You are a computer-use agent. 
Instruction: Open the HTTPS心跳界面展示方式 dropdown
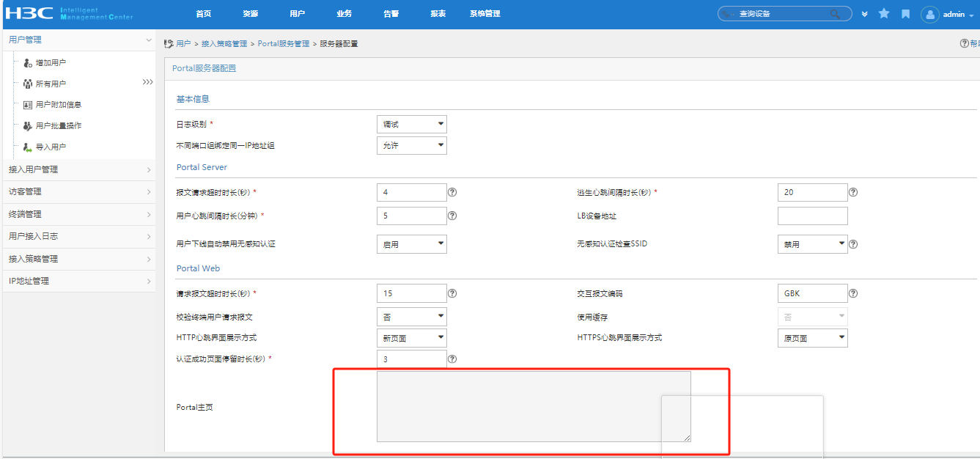coord(813,338)
